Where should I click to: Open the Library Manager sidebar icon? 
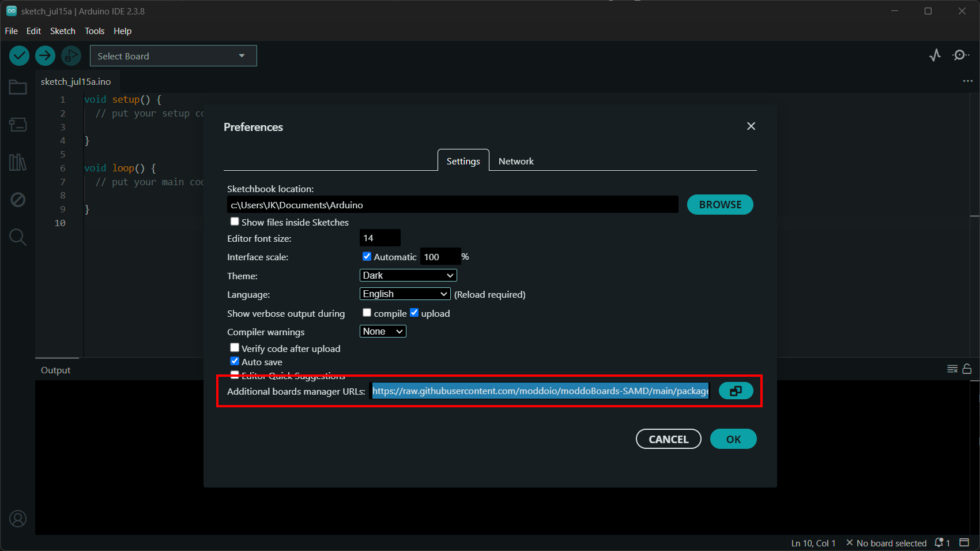pos(18,162)
